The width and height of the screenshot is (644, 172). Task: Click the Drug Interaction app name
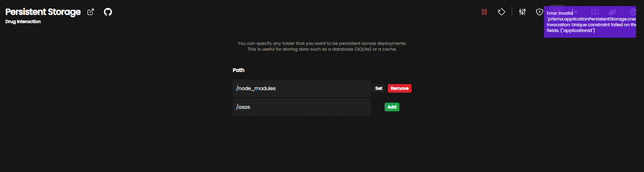[23, 22]
